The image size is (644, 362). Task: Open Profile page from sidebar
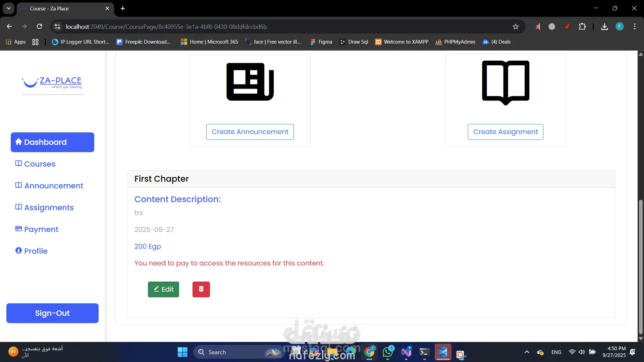pos(36,251)
